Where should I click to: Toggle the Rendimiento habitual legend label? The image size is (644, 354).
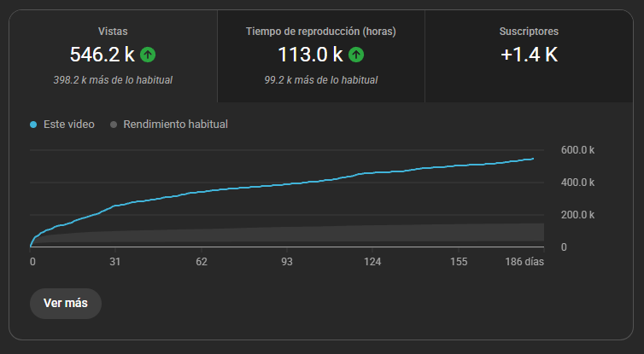[175, 125]
